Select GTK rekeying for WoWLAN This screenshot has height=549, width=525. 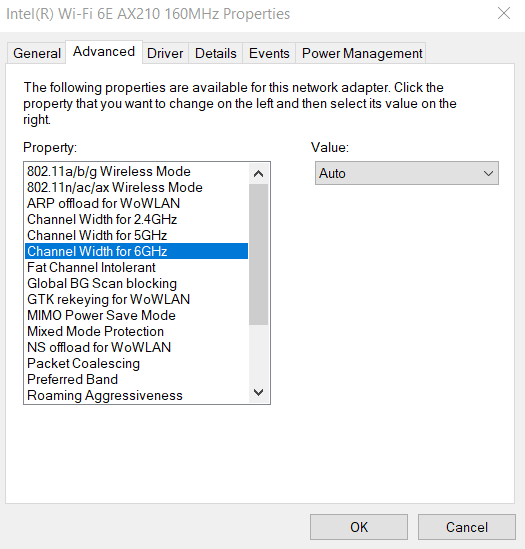136,299
